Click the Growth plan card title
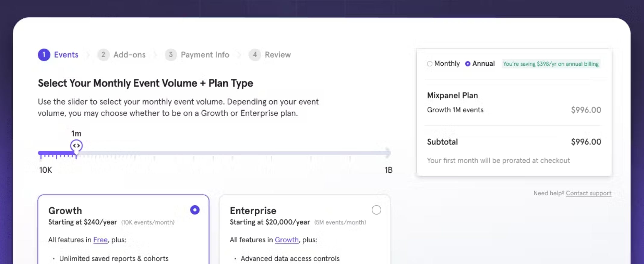 click(x=65, y=210)
